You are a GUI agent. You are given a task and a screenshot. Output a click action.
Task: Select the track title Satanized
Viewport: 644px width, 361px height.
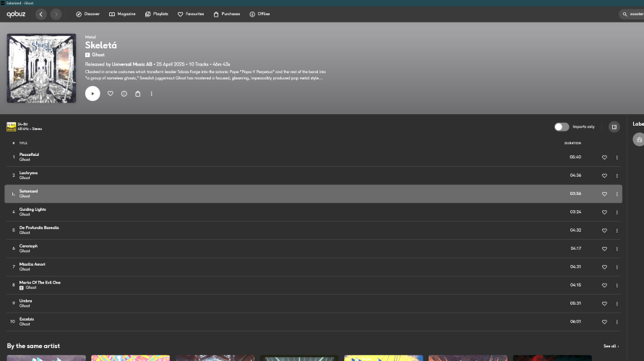click(x=28, y=191)
